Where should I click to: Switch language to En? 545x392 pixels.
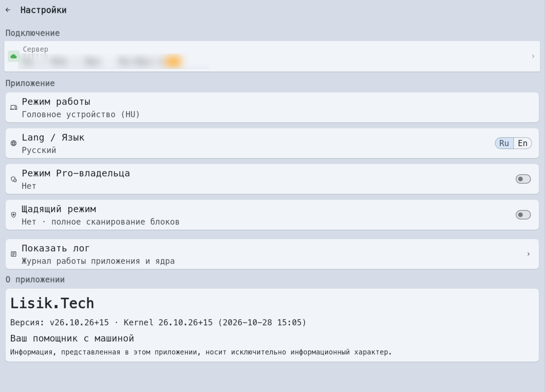coord(523,143)
